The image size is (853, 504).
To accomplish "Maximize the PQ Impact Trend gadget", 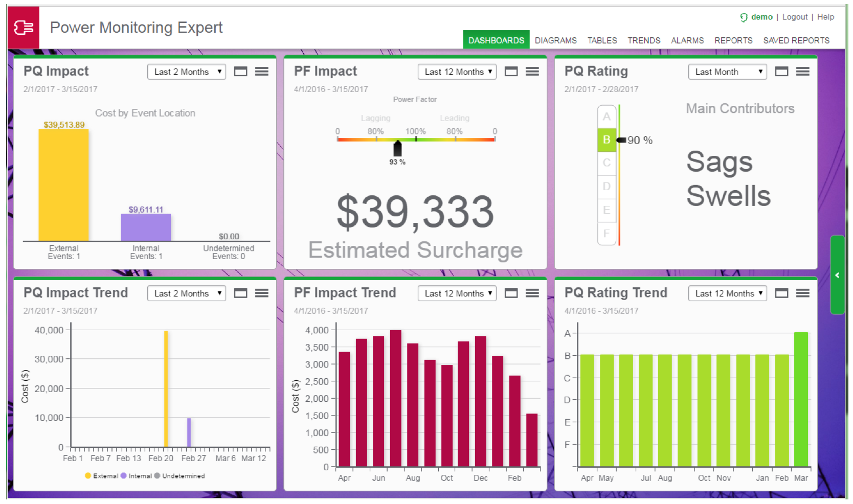I will pos(240,293).
